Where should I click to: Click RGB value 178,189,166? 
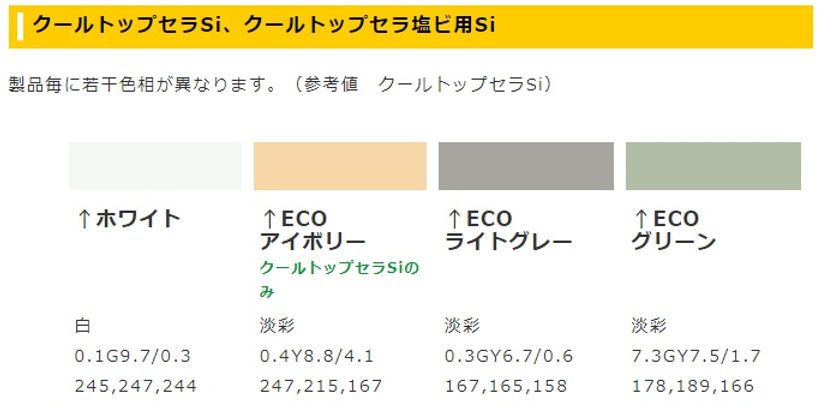click(x=693, y=387)
